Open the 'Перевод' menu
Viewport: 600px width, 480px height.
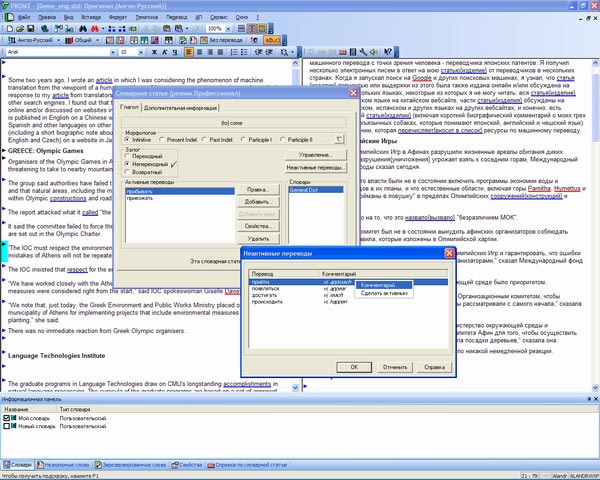coord(176,17)
